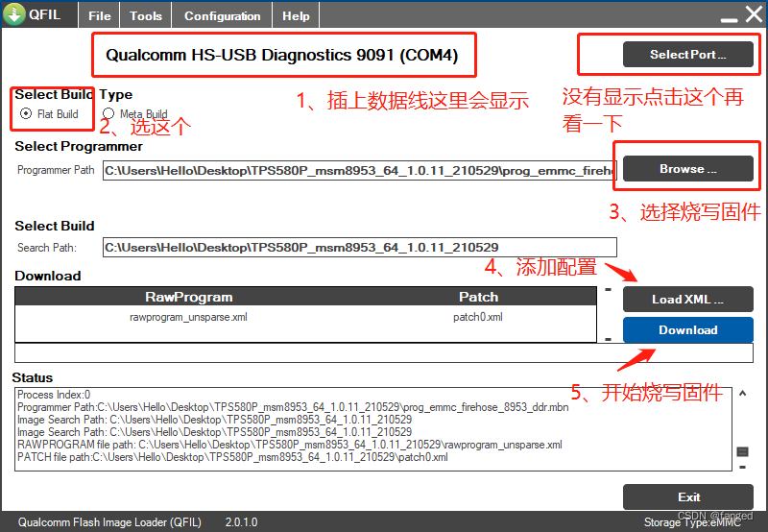The height and width of the screenshot is (532, 768).
Task: Select the patch0.xml table cell
Action: pyautogui.click(x=477, y=317)
